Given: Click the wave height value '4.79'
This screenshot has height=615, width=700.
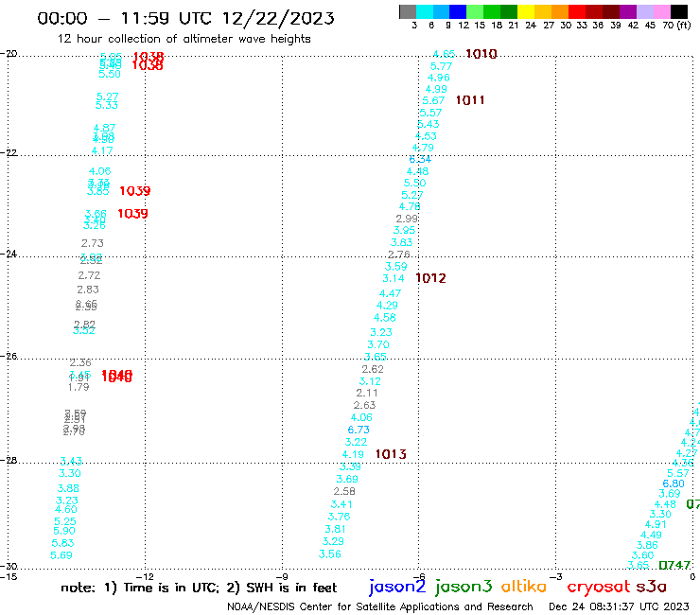Looking at the screenshot, I should (x=423, y=148).
